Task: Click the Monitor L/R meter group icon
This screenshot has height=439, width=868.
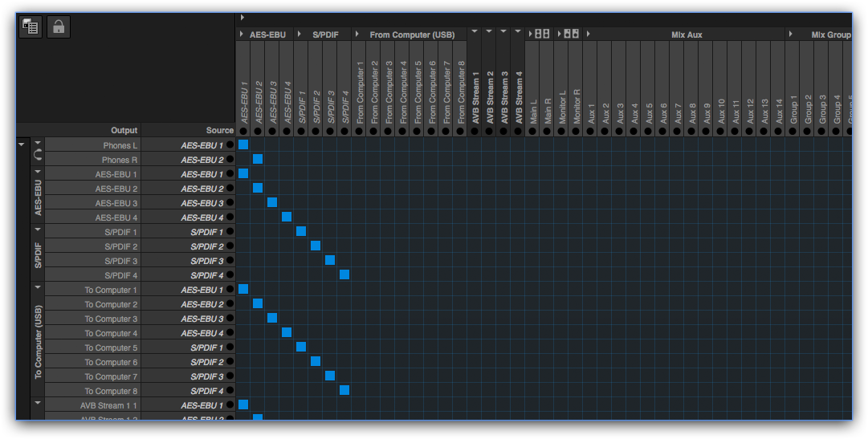Action: pos(571,35)
